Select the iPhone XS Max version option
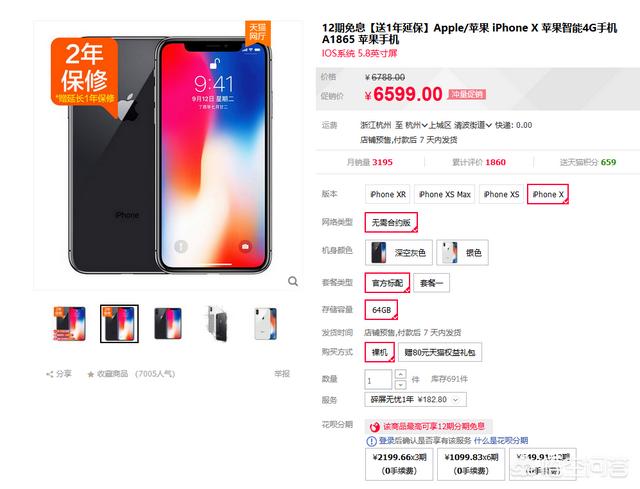 pyautogui.click(x=444, y=194)
